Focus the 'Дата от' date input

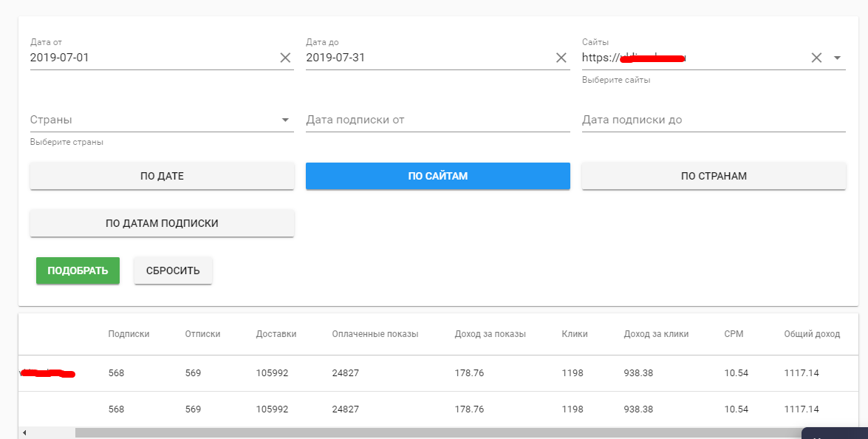148,58
